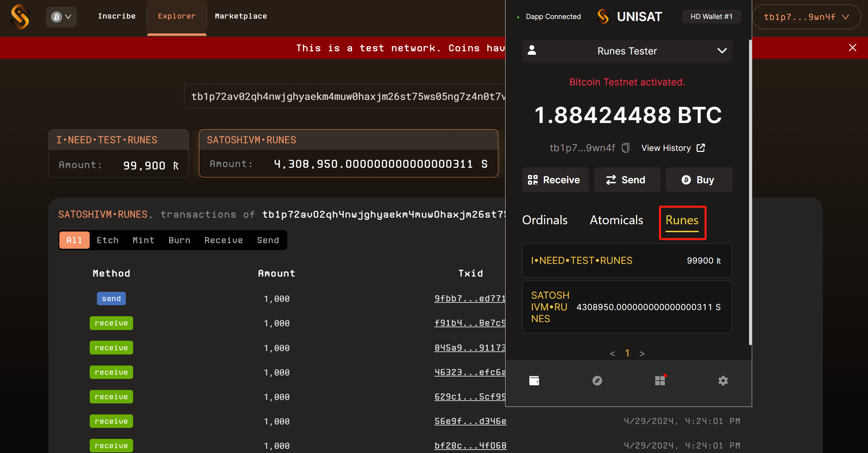Open transaction f91b4...8e7c9
The height and width of the screenshot is (453, 868).
[x=470, y=323]
